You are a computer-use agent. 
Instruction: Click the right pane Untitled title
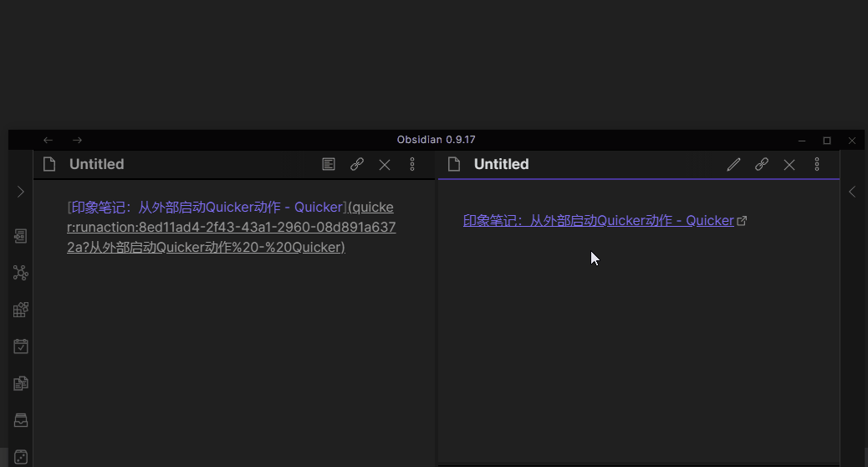coord(502,165)
